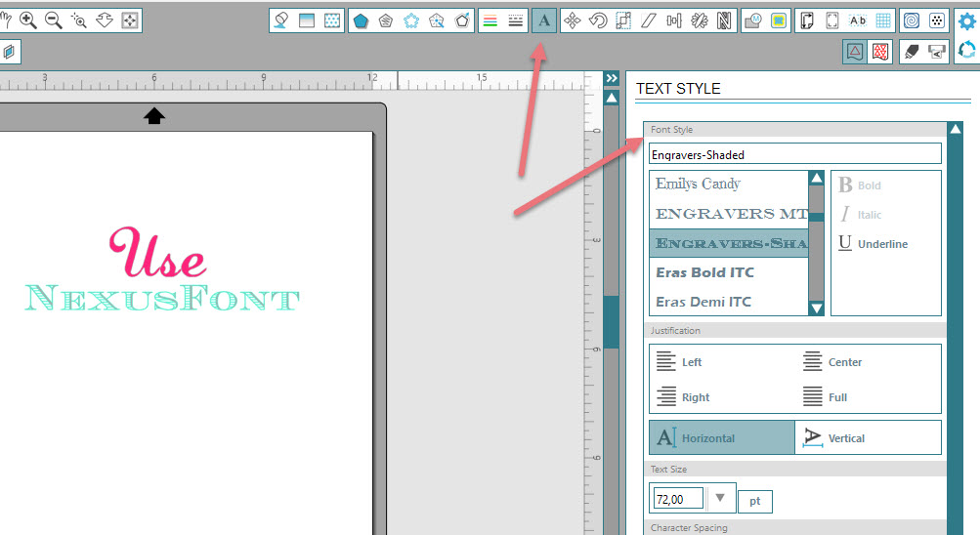
Task: Click the solid blue pentagon icon
Action: click(x=361, y=21)
